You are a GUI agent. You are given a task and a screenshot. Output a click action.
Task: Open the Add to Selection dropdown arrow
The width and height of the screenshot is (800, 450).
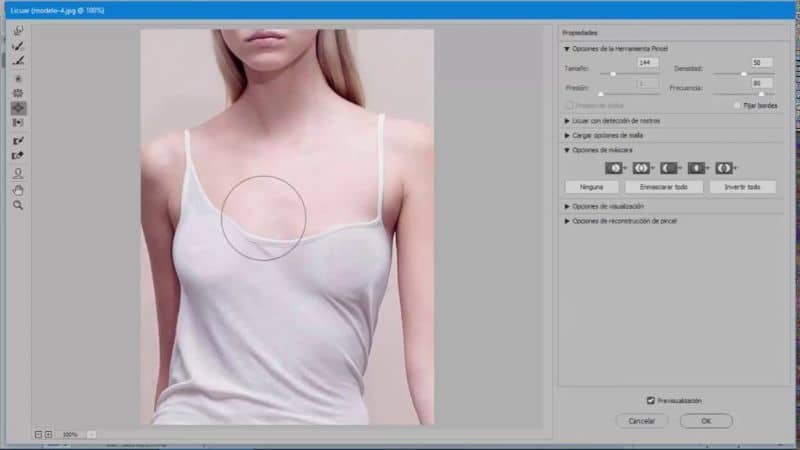click(x=653, y=168)
